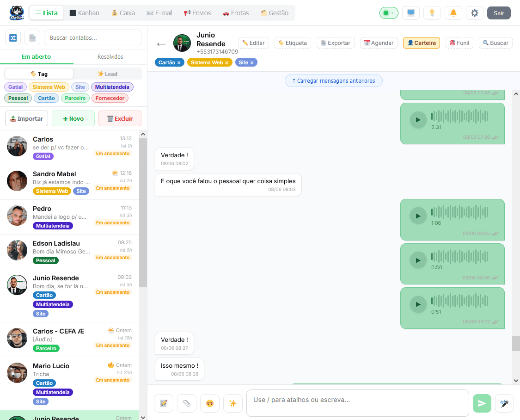
Task: Open the monitor screen icon in header
Action: (x=411, y=13)
